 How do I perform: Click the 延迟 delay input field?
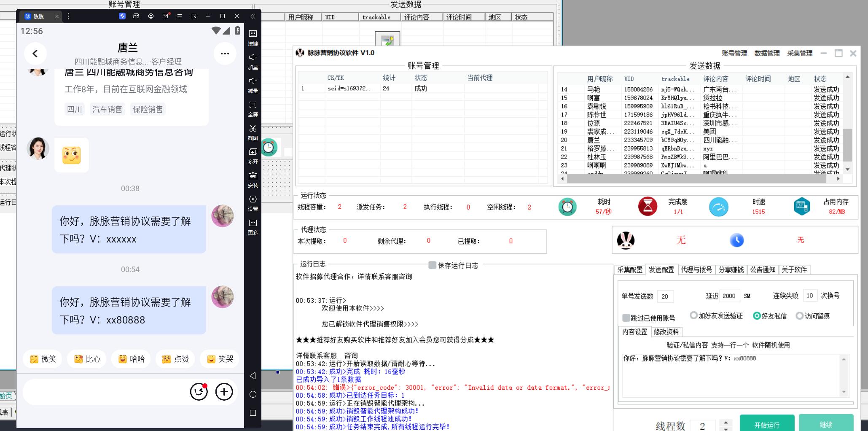[729, 296]
